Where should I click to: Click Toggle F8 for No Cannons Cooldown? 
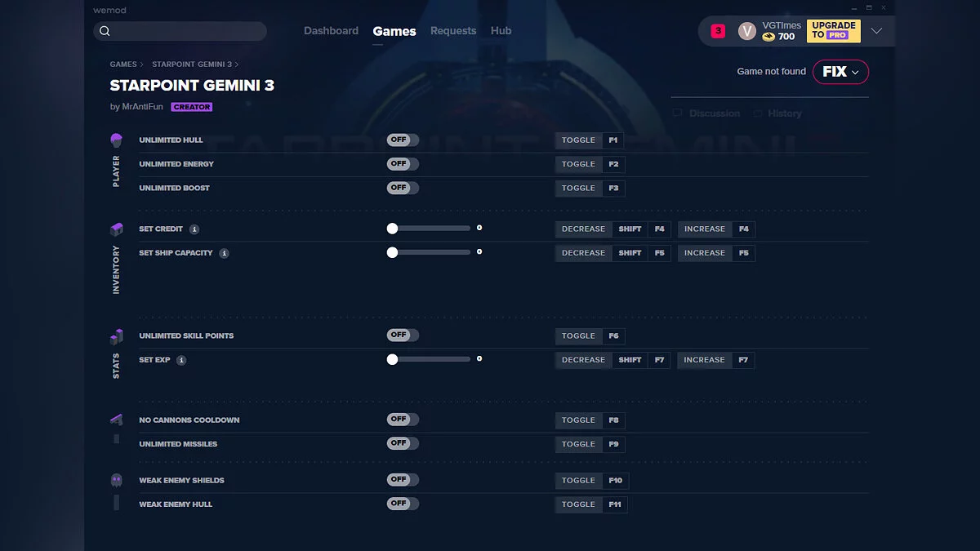point(590,420)
